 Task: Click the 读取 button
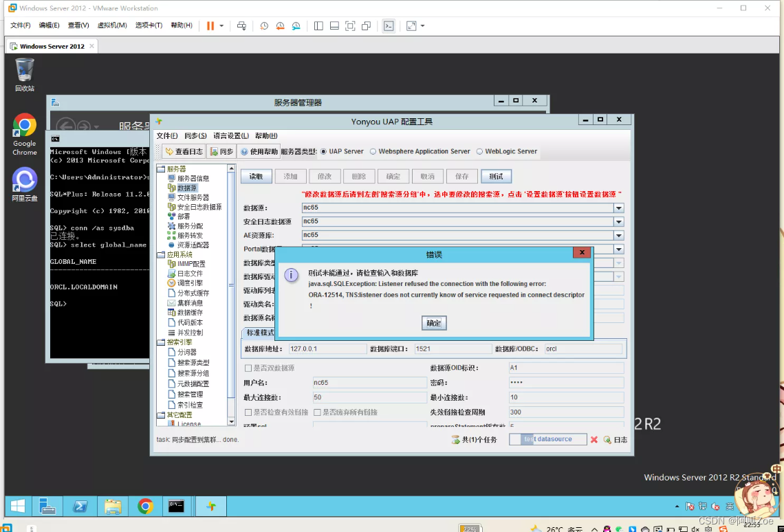pos(257,177)
